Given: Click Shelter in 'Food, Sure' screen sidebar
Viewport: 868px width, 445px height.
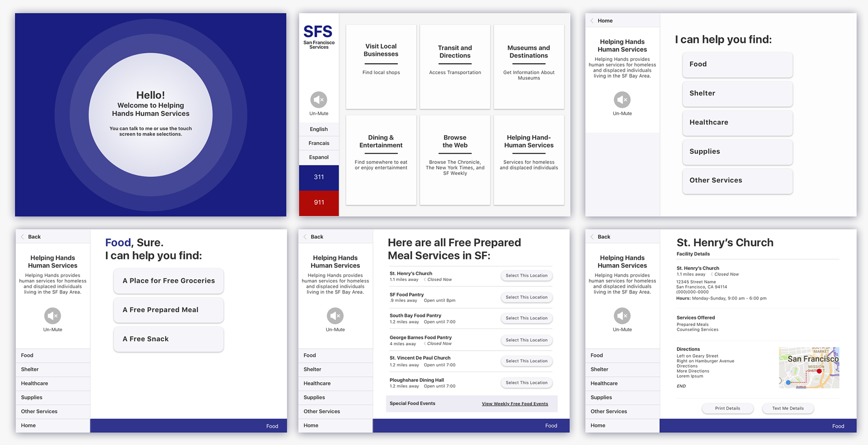Looking at the screenshot, I should (53, 370).
